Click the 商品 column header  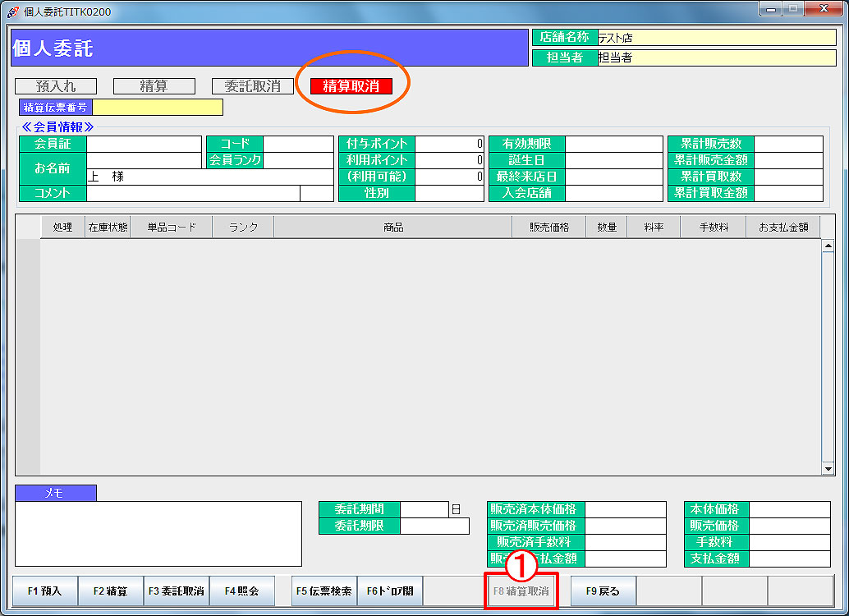click(x=392, y=228)
